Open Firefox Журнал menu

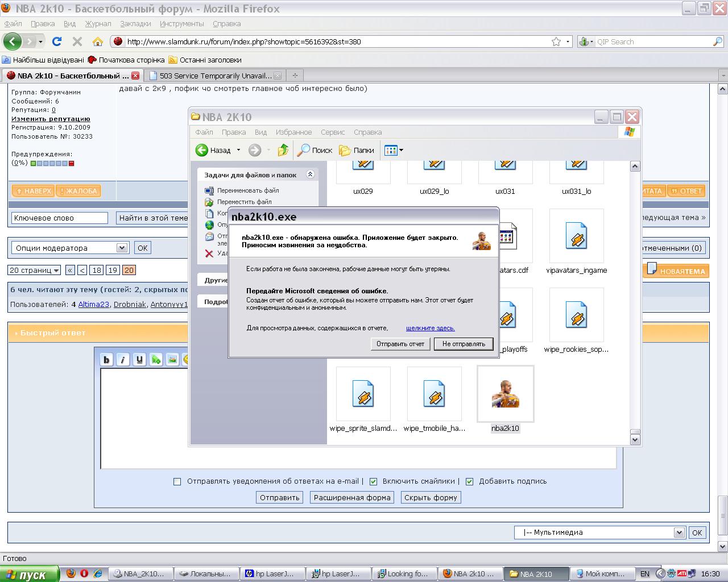[98, 24]
